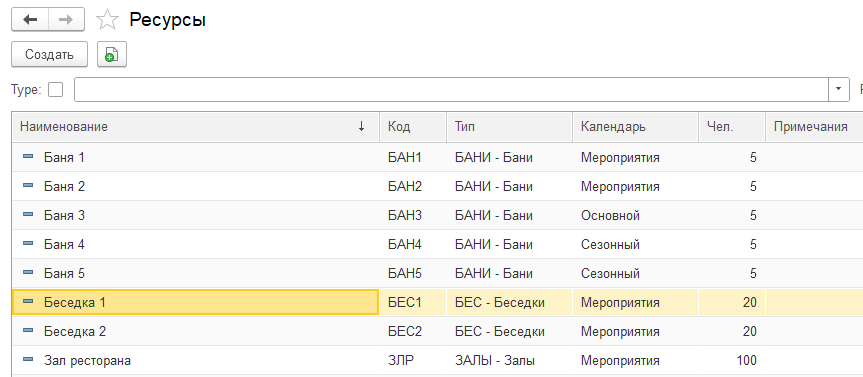The height and width of the screenshot is (377, 863).
Task: Sort by the Тип column header
Action: pyautogui.click(x=509, y=127)
